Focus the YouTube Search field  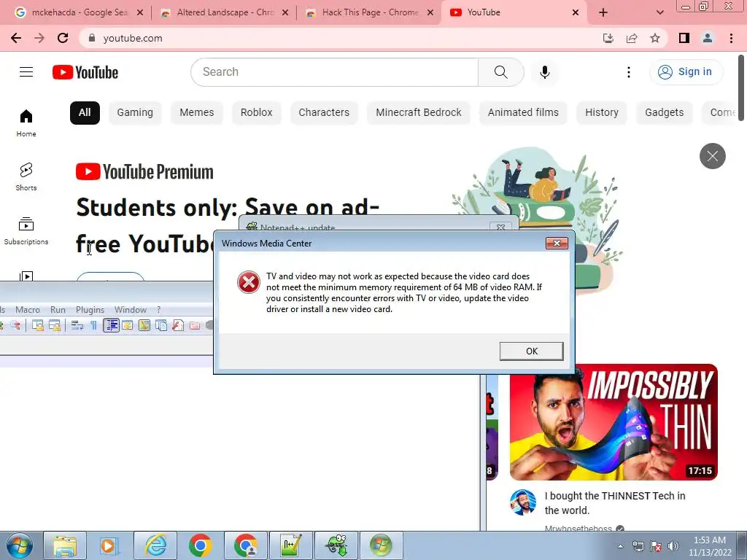[334, 72]
